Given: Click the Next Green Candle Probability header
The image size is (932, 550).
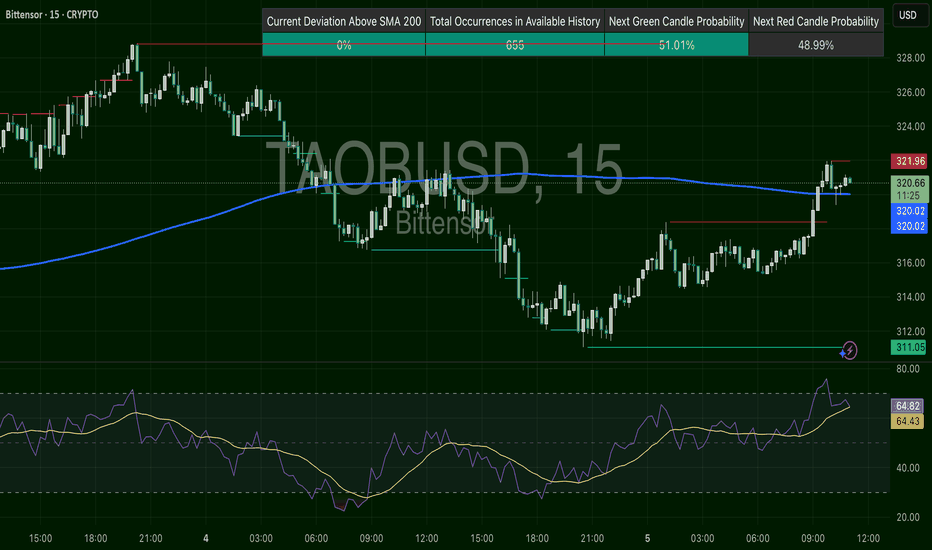Looking at the screenshot, I should (676, 21).
